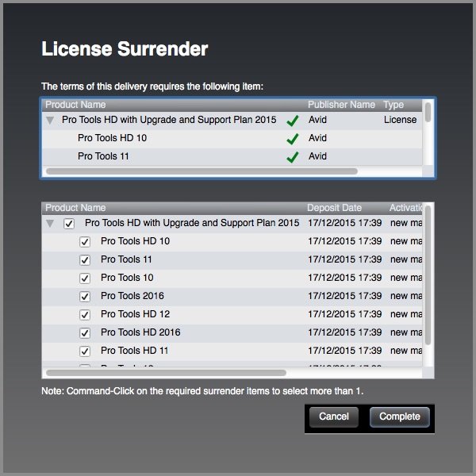Uncheck the Pro Tools 11 checkbox

coord(85,260)
